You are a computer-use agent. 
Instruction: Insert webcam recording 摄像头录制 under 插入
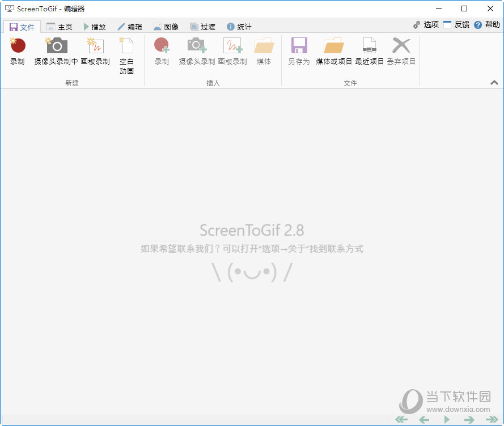coord(197,52)
